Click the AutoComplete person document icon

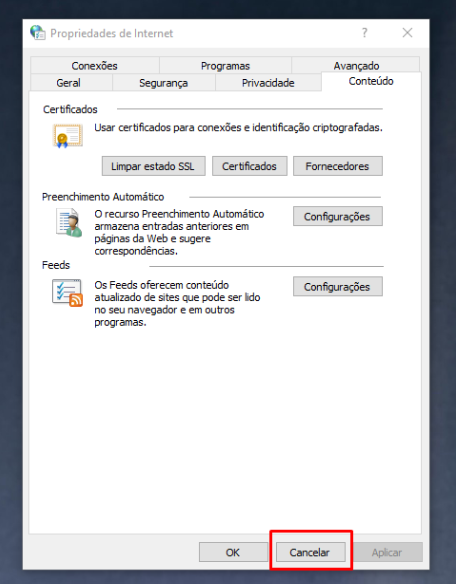tap(69, 222)
